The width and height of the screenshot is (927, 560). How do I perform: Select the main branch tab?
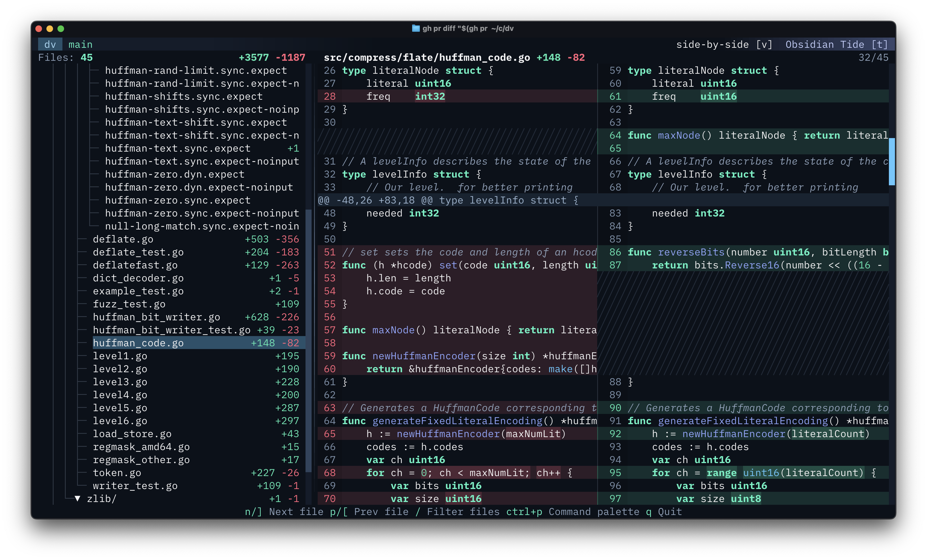coord(80,44)
